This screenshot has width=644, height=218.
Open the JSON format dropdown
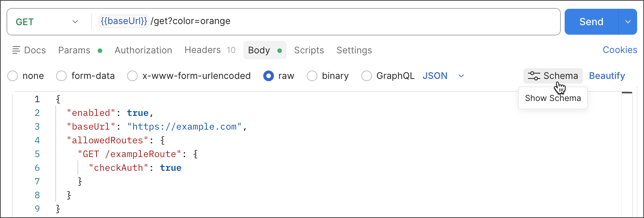[461, 76]
